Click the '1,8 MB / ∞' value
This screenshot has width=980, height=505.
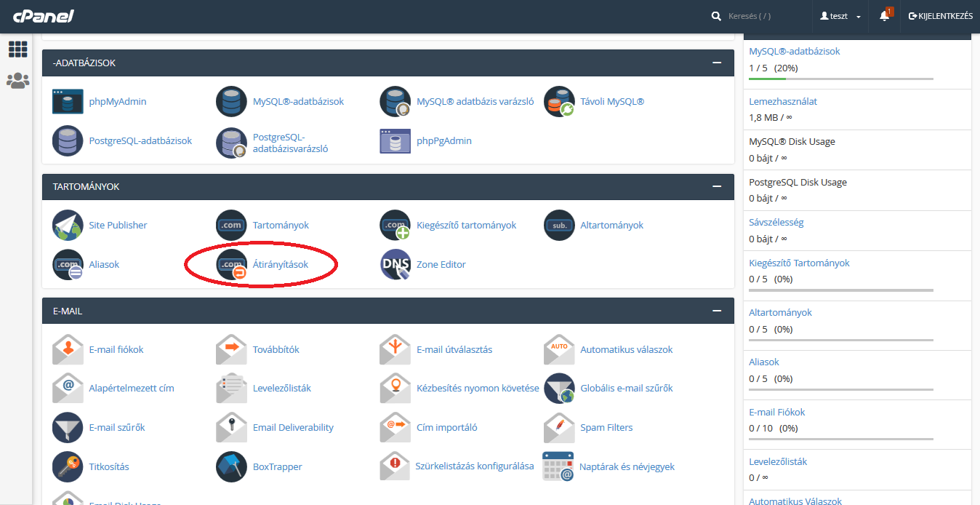tap(771, 116)
